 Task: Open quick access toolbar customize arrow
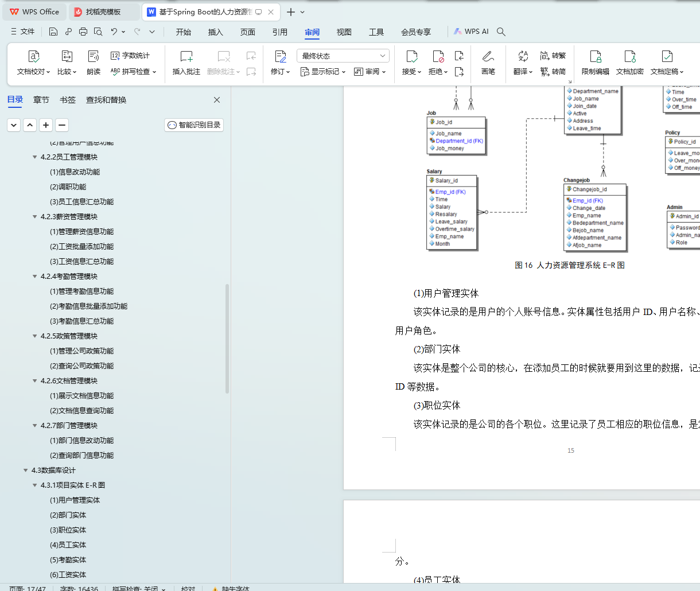click(152, 32)
